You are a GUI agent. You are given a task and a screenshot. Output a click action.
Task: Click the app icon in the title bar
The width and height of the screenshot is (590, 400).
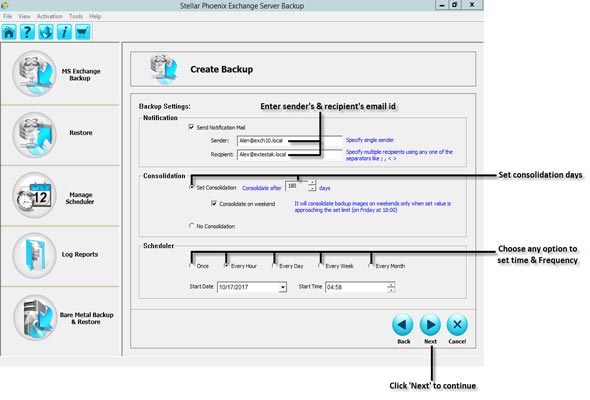coord(5,5)
